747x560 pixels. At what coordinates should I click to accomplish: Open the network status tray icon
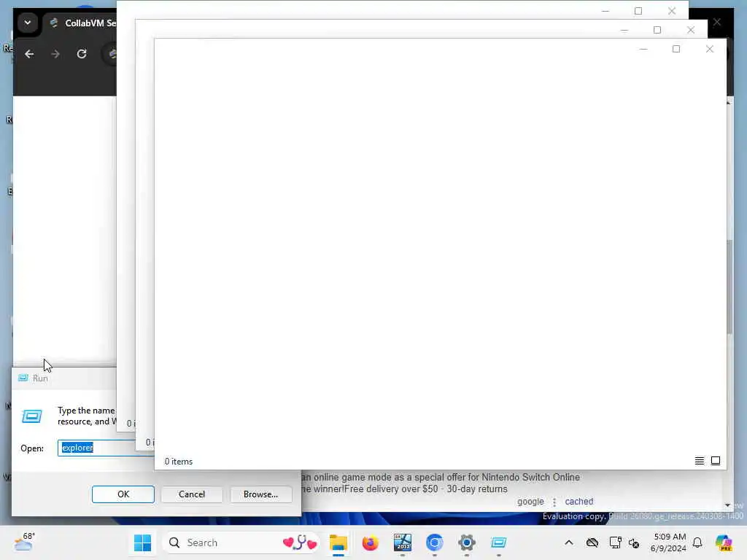(x=615, y=542)
